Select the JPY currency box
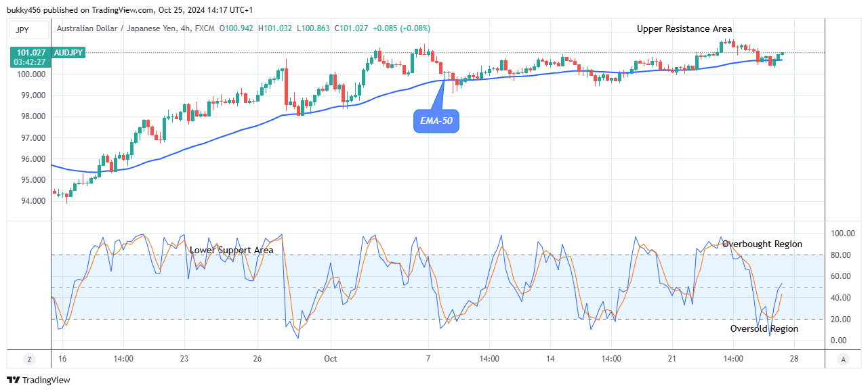 30,29
